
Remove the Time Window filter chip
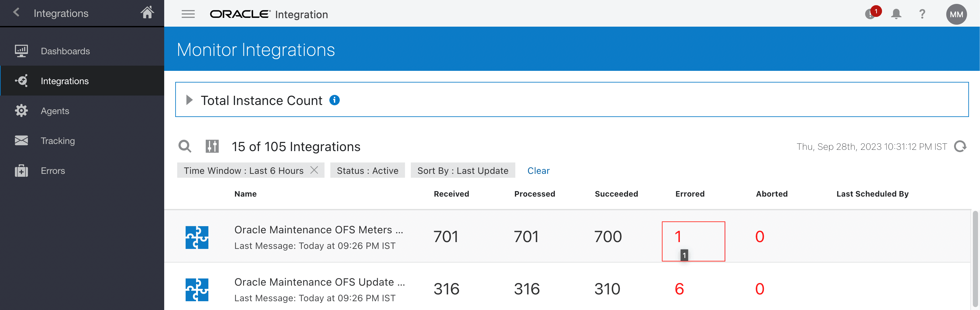(314, 170)
